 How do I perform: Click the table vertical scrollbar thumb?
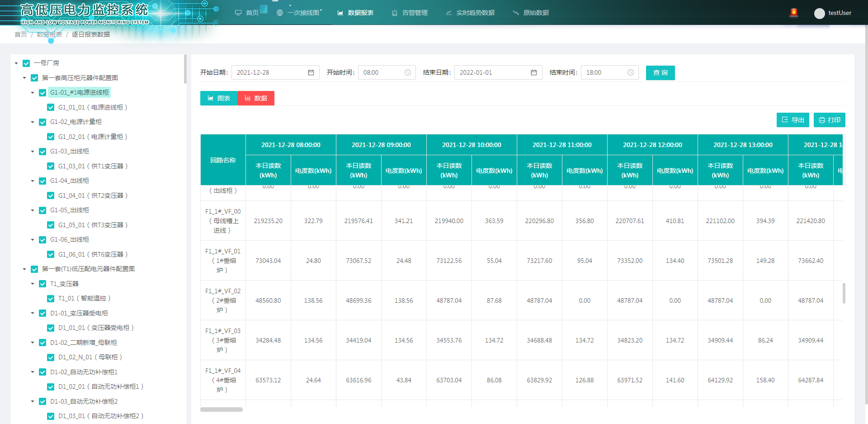click(x=844, y=293)
